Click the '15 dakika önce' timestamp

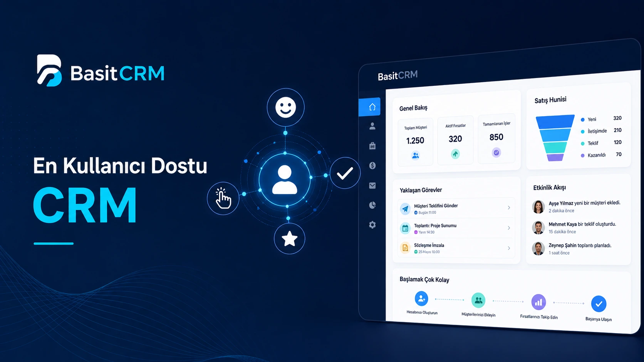click(x=562, y=232)
